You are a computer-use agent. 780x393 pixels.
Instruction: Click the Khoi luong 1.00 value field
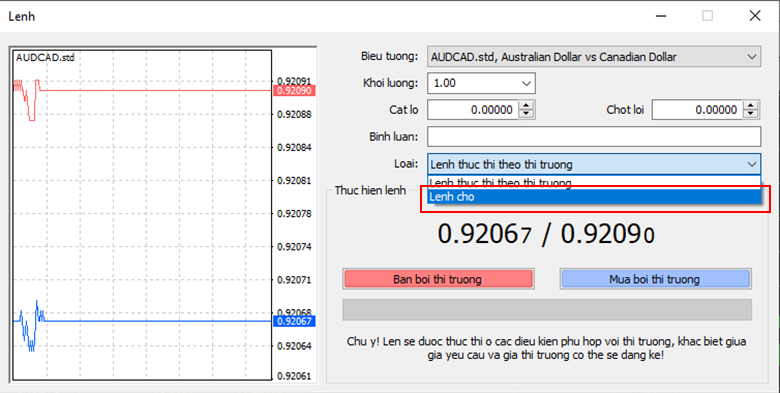(473, 84)
